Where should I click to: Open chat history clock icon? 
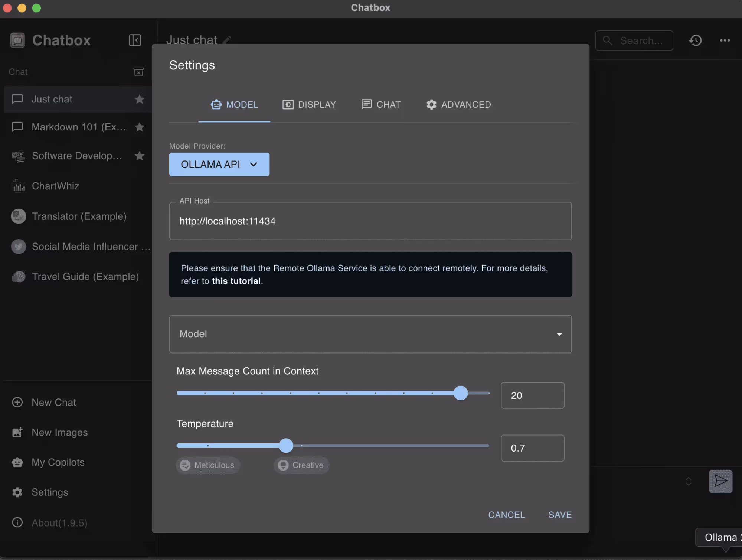[x=695, y=40]
